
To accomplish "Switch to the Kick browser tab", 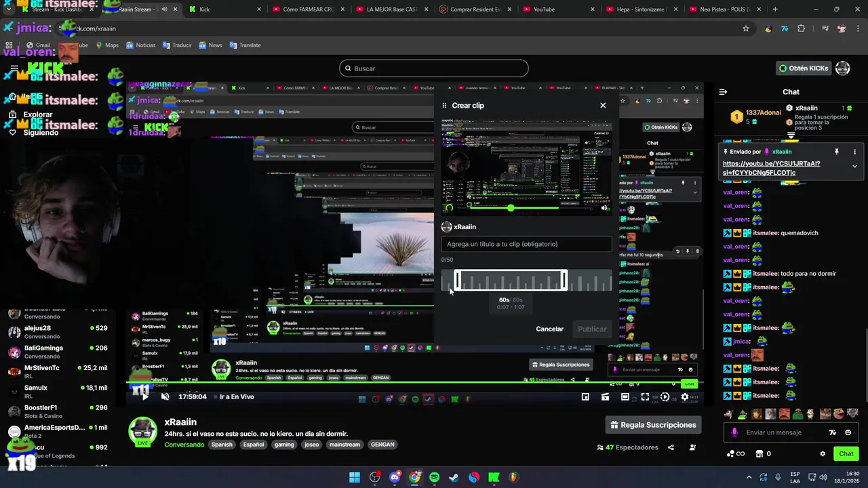I will point(224,9).
